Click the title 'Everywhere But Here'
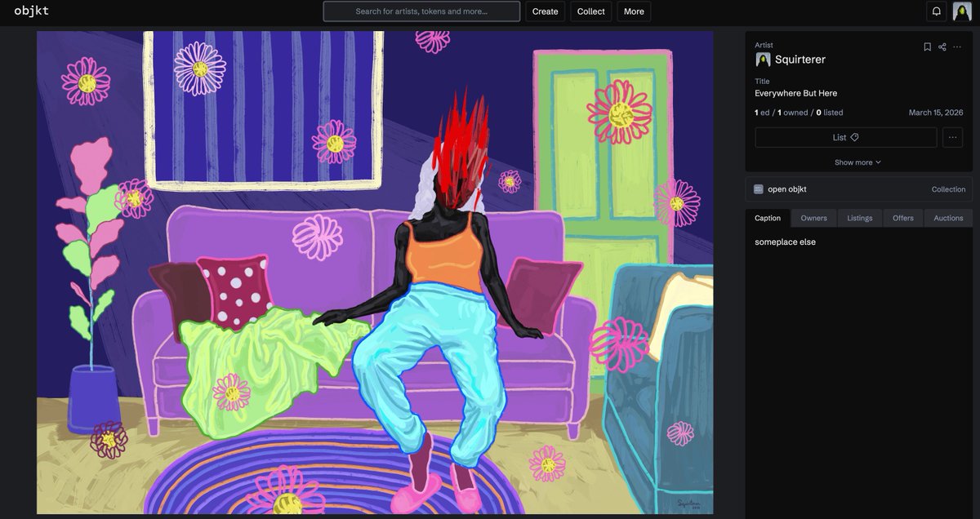This screenshot has width=980, height=519. pos(795,93)
